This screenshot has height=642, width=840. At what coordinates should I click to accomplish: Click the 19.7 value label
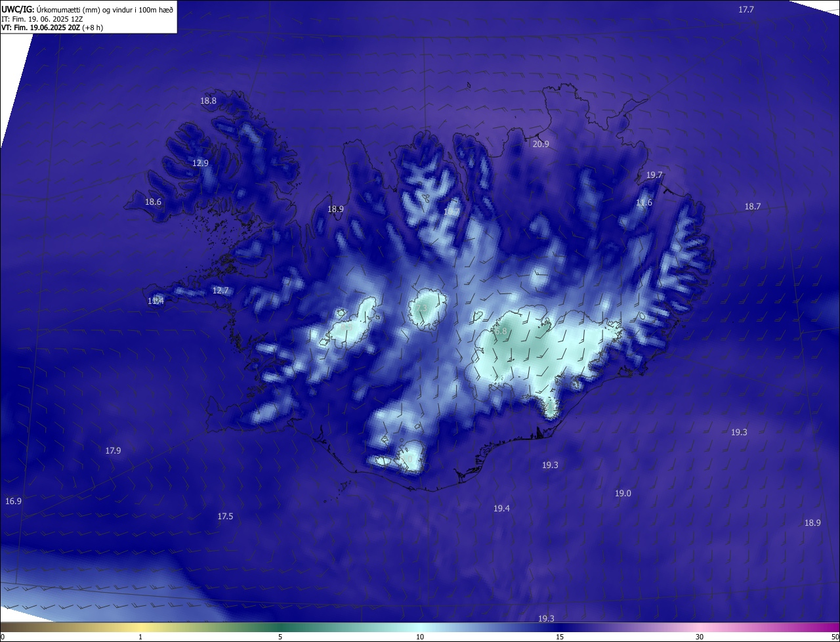tap(654, 175)
